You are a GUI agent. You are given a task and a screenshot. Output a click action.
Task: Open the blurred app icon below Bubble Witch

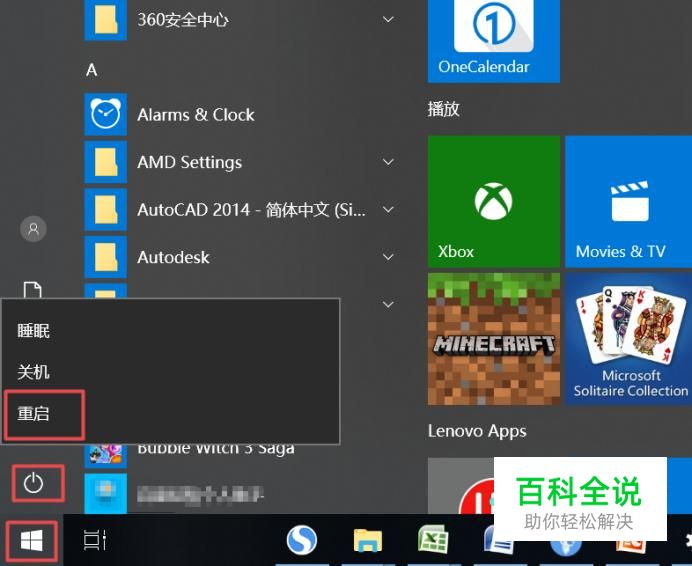click(105, 493)
